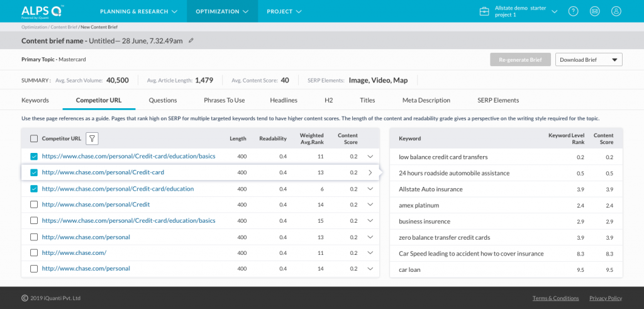This screenshot has height=309, width=644.
Task: Select the Competitor URL tab
Action: [x=99, y=100]
